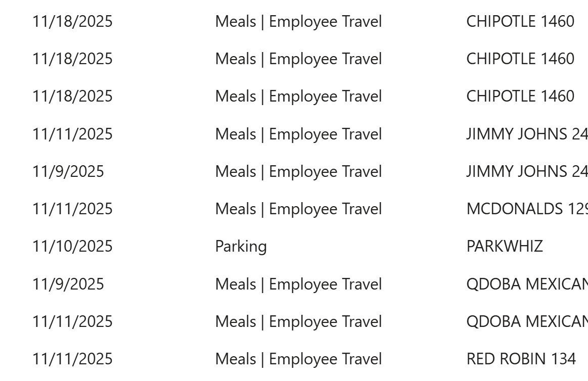Screen dimensions: 588x381
Task: Click the Meals category in the last Chipotle row
Action: 298,96
